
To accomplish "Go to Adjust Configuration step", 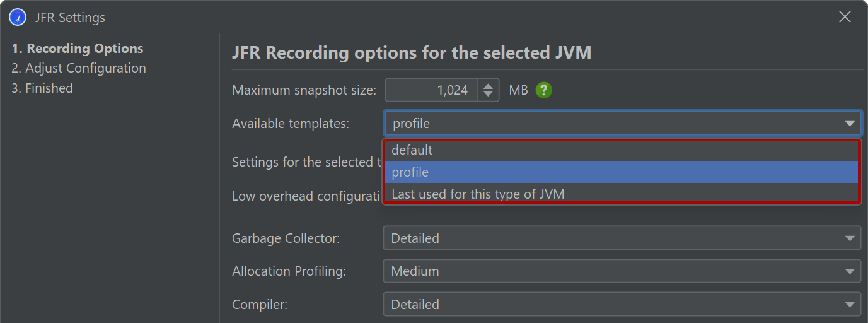I will tap(79, 68).
